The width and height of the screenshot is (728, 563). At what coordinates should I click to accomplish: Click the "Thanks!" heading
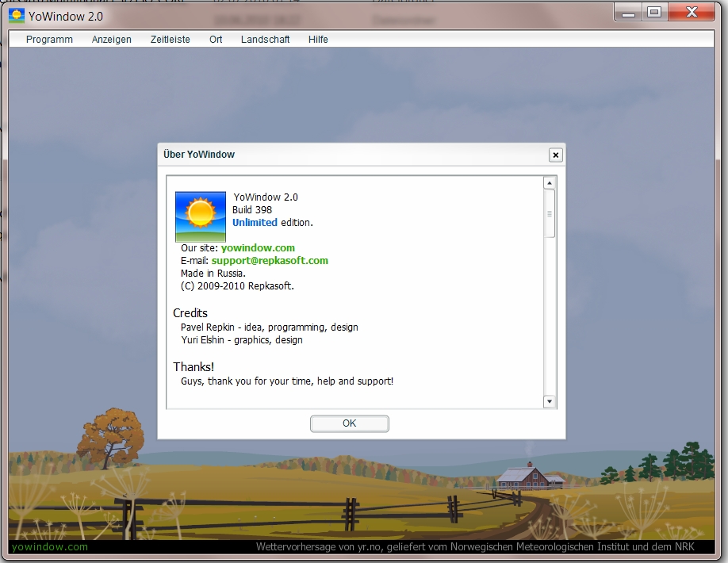point(193,366)
